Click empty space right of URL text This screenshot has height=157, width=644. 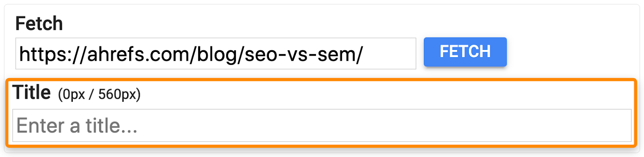[390, 54]
